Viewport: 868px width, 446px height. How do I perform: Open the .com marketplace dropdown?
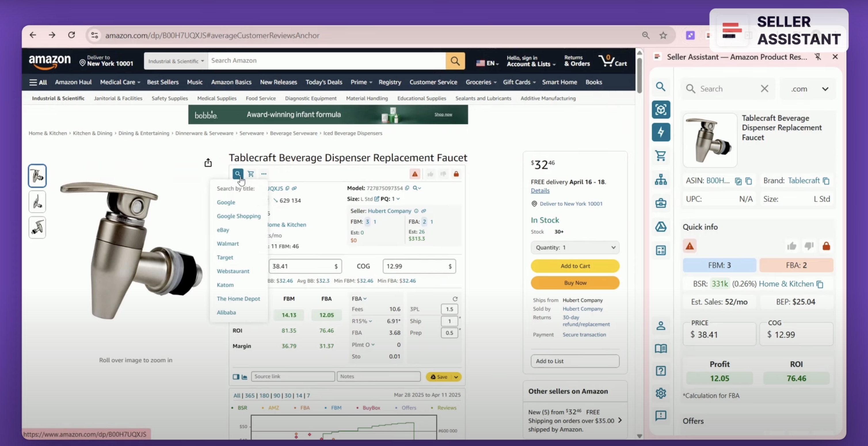click(x=809, y=89)
